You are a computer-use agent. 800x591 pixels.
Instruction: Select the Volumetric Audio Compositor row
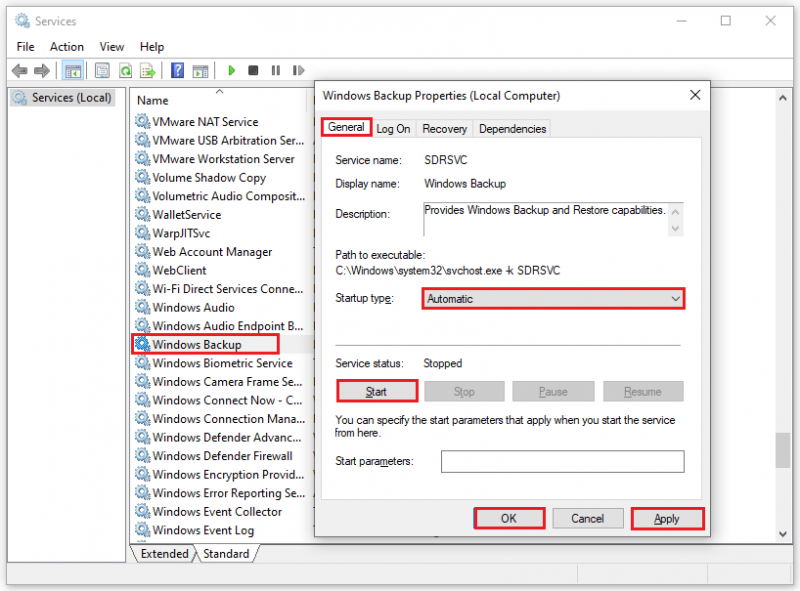220,196
